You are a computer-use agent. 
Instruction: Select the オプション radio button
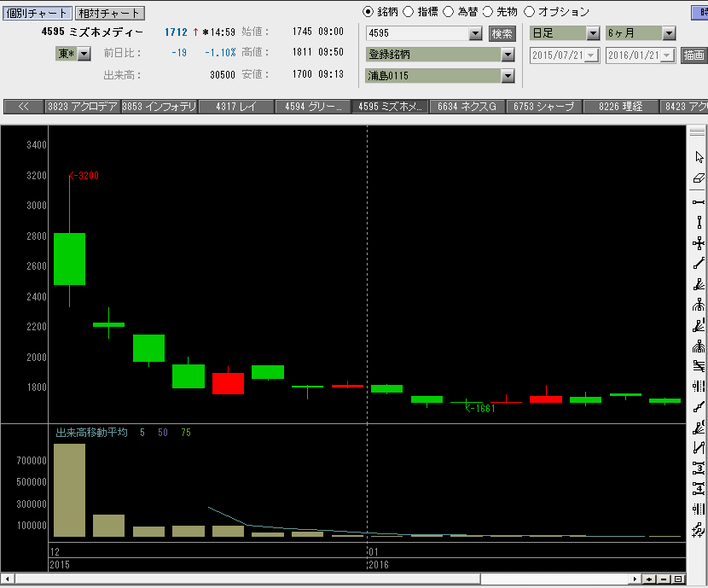[x=529, y=12]
